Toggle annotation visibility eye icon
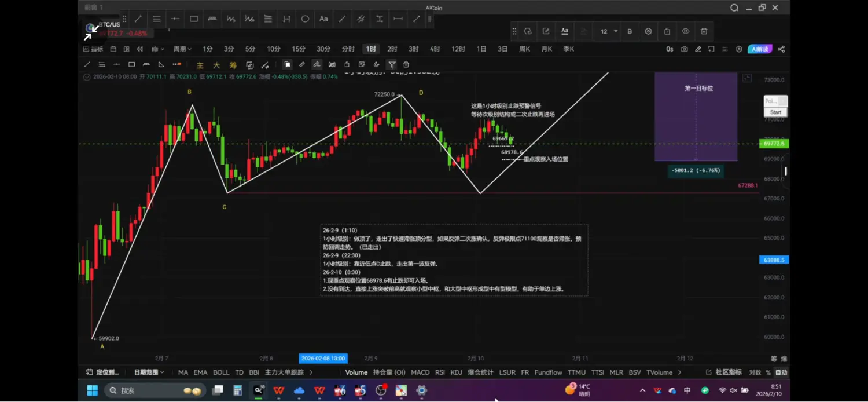This screenshot has height=402, width=868. click(686, 31)
